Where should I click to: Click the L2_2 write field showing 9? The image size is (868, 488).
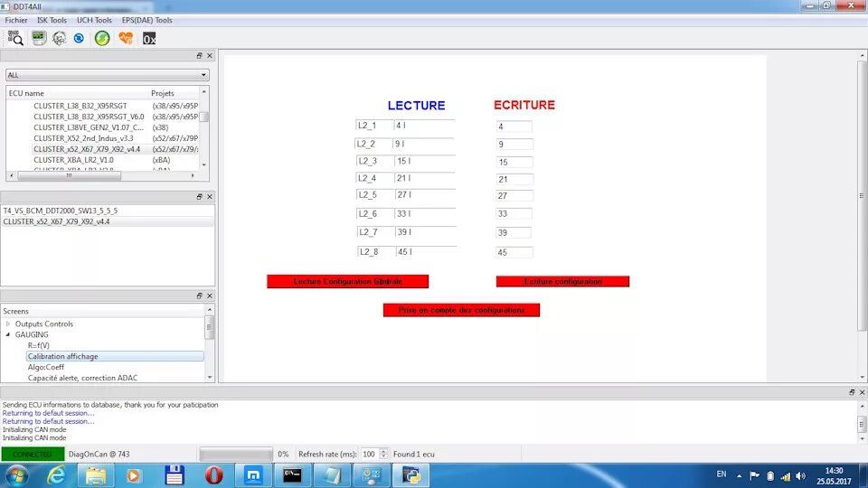(514, 145)
